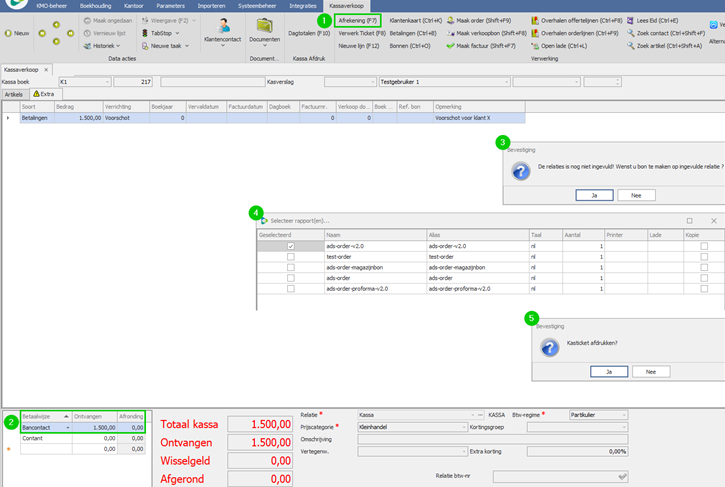Tick the Kopie checkbox for ads-order-v2.0
The image size is (725, 487).
704,246
